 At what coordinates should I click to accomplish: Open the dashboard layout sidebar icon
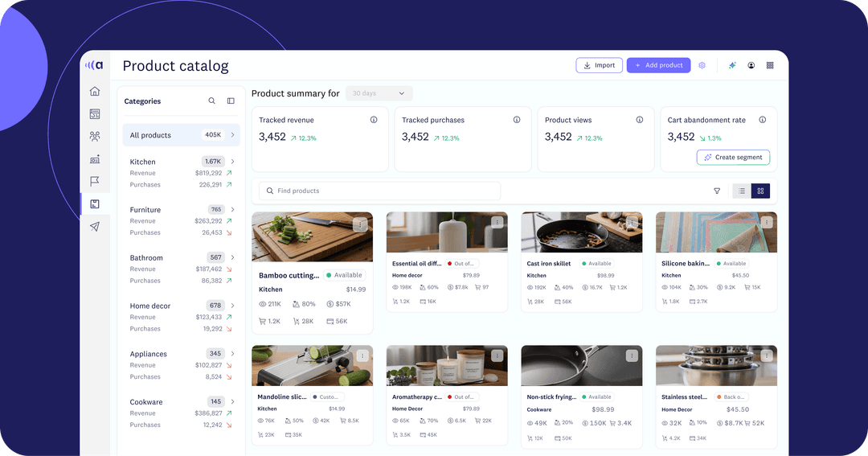[x=95, y=114]
